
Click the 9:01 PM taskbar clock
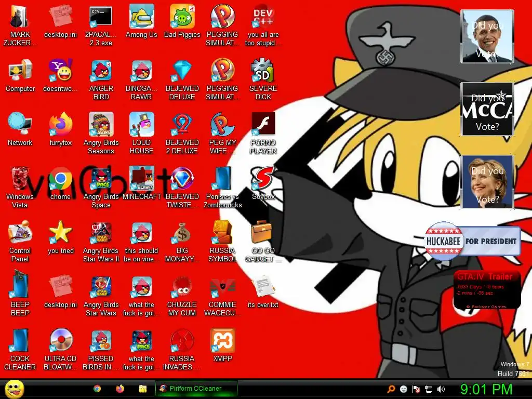pos(486,389)
